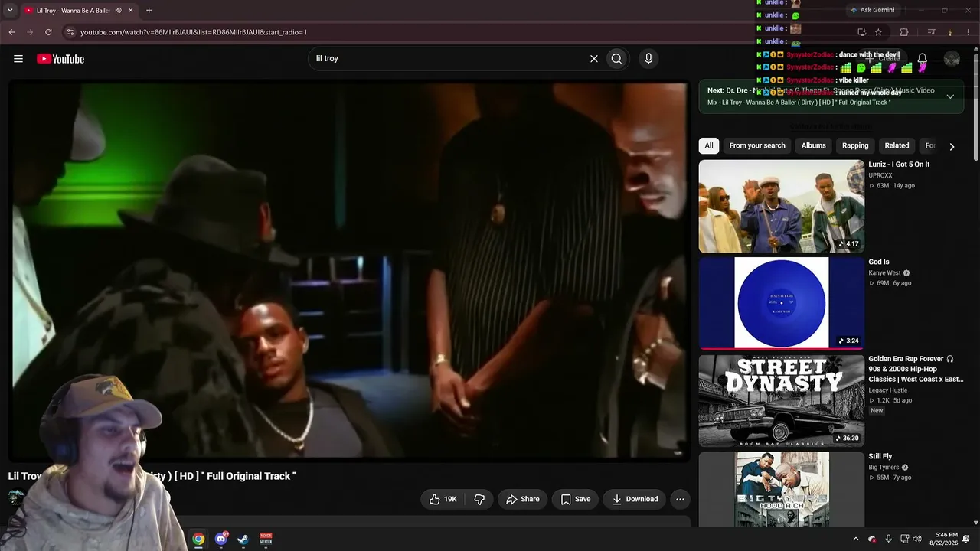Open the Legacy Hustle channel link
This screenshot has width=980, height=551.
coord(888,390)
